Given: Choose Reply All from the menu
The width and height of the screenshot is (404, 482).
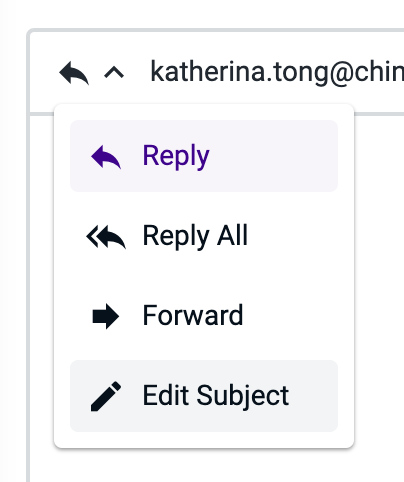Looking at the screenshot, I should click(204, 236).
